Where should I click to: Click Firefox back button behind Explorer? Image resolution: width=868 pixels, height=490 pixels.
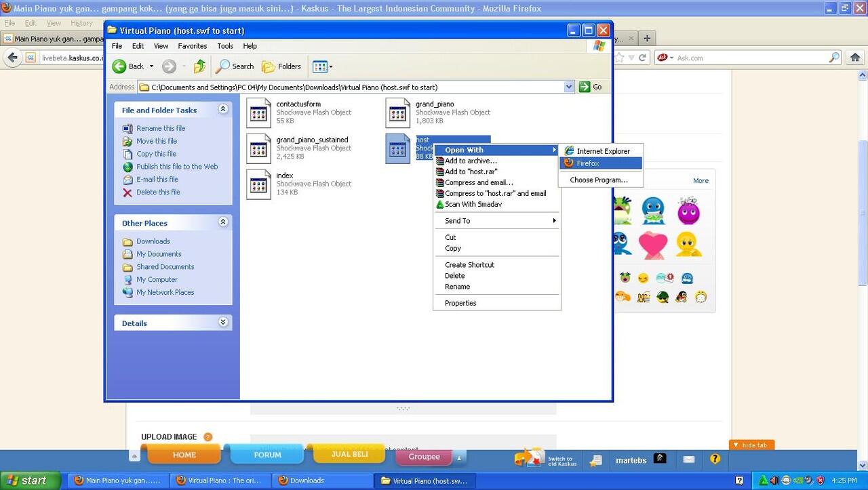coord(12,58)
